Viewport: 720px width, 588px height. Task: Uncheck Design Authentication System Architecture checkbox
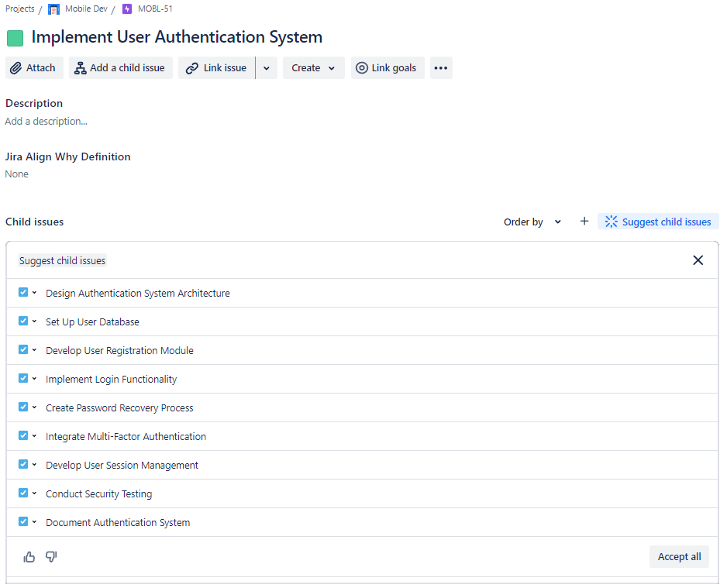23,292
